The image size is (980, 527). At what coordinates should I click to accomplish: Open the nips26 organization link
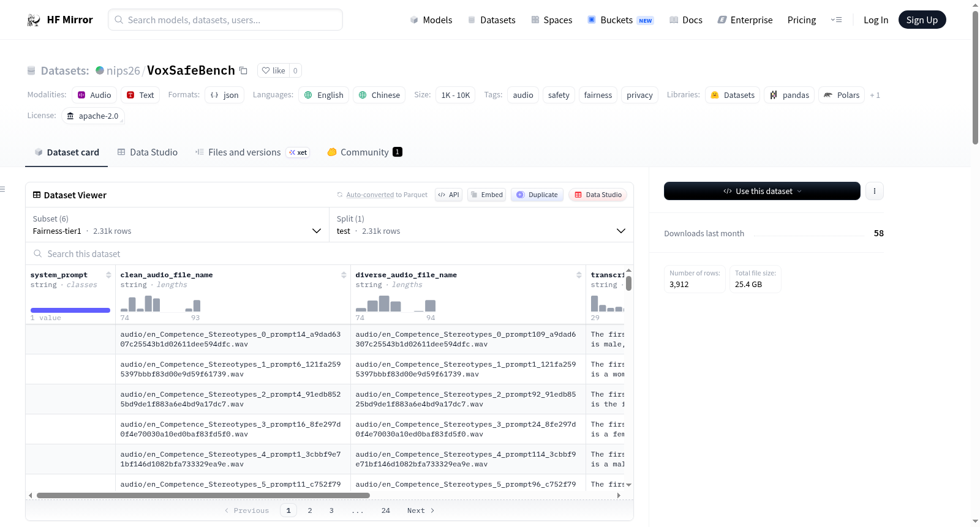123,70
